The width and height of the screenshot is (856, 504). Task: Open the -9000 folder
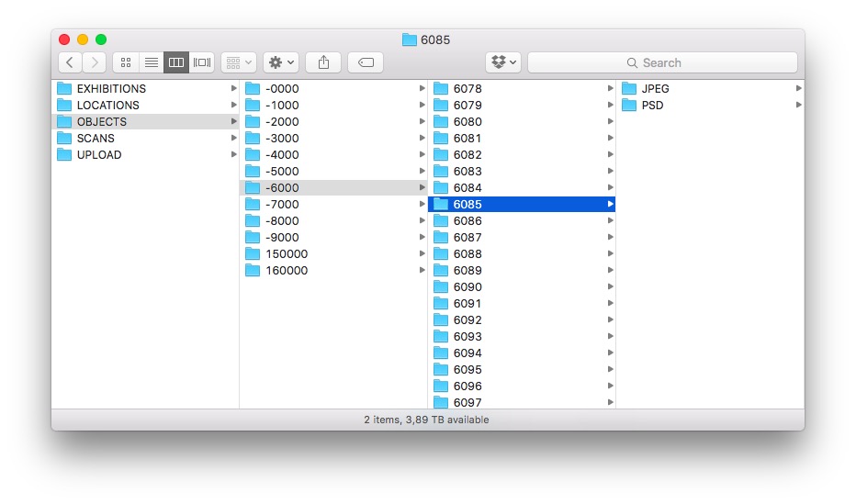coord(334,237)
